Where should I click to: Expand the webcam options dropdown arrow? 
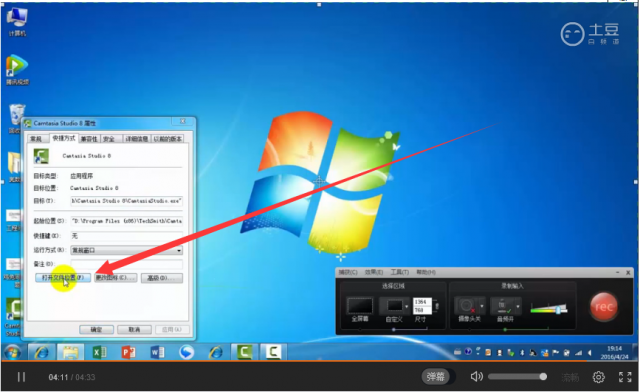click(x=482, y=306)
